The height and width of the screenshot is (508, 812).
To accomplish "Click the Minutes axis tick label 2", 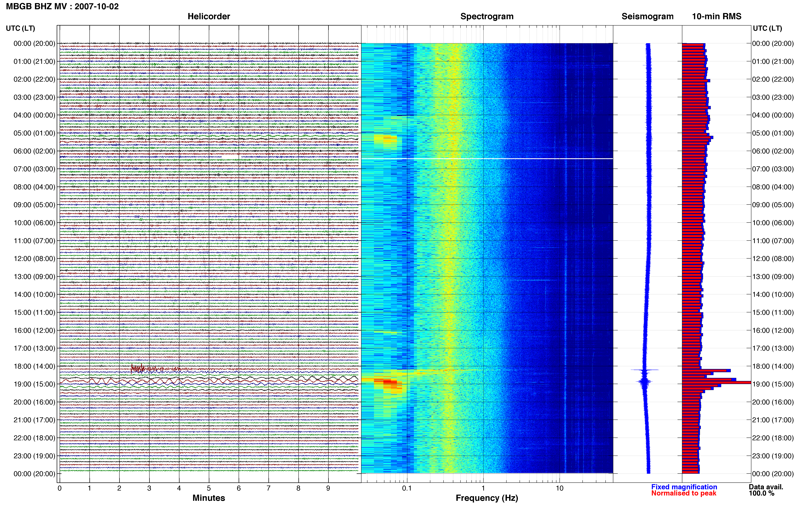I will click(119, 488).
